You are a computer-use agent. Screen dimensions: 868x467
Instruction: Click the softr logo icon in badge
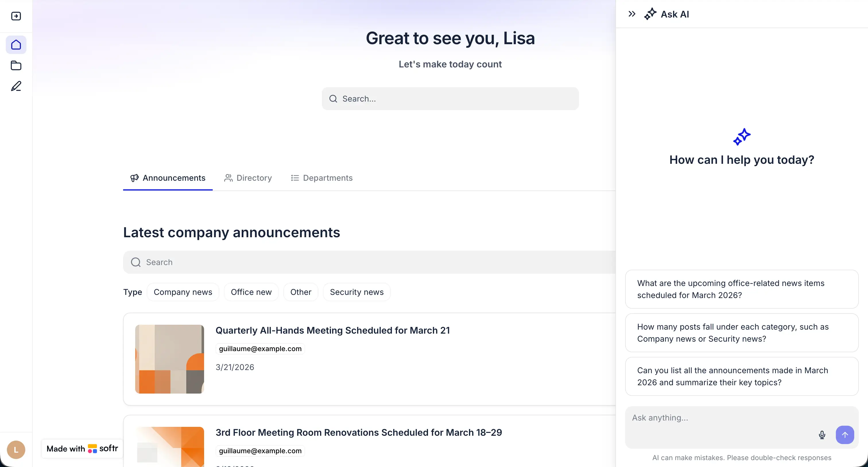point(92,448)
